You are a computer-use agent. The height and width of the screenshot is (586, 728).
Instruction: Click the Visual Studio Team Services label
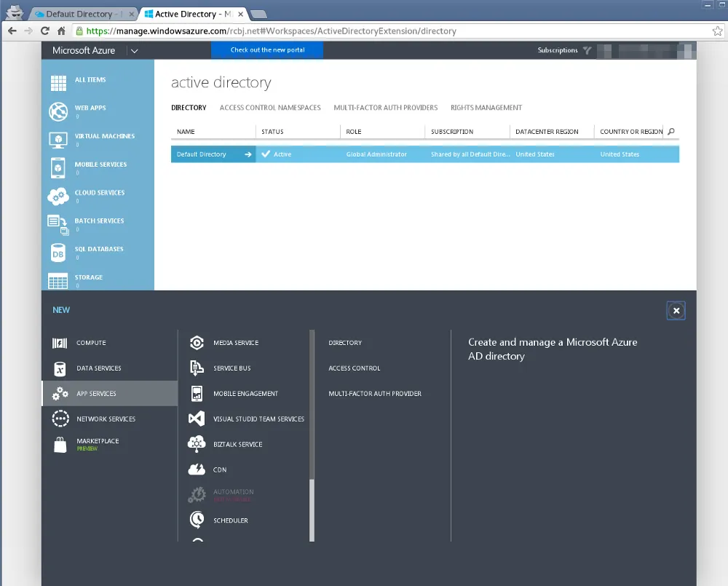pos(258,419)
